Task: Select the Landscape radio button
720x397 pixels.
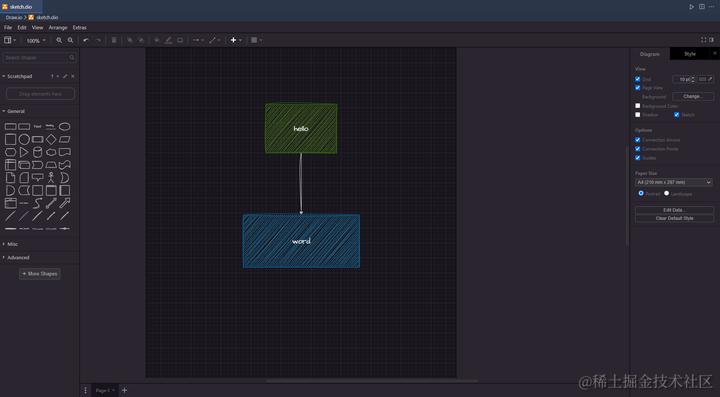Action: (x=666, y=193)
